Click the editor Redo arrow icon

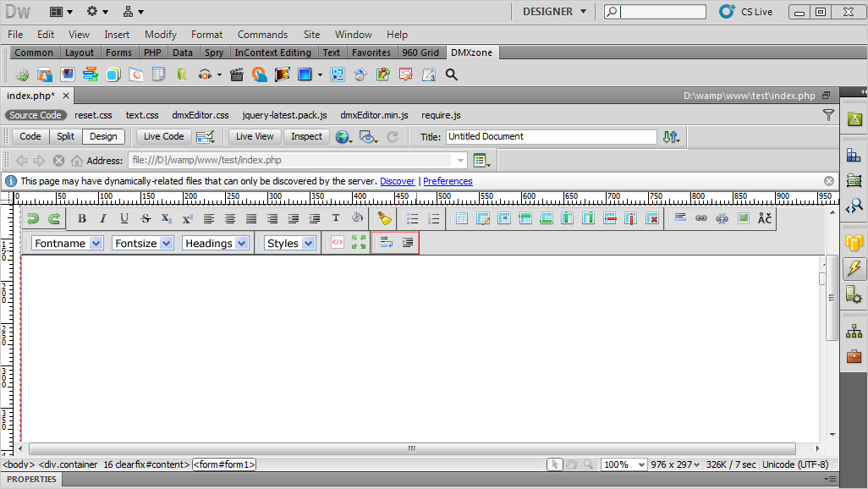pos(53,219)
